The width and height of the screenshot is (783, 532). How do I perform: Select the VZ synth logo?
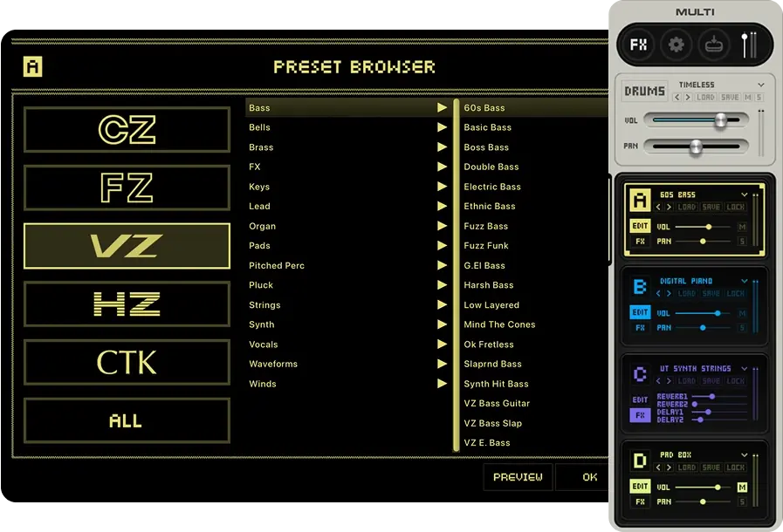127,246
